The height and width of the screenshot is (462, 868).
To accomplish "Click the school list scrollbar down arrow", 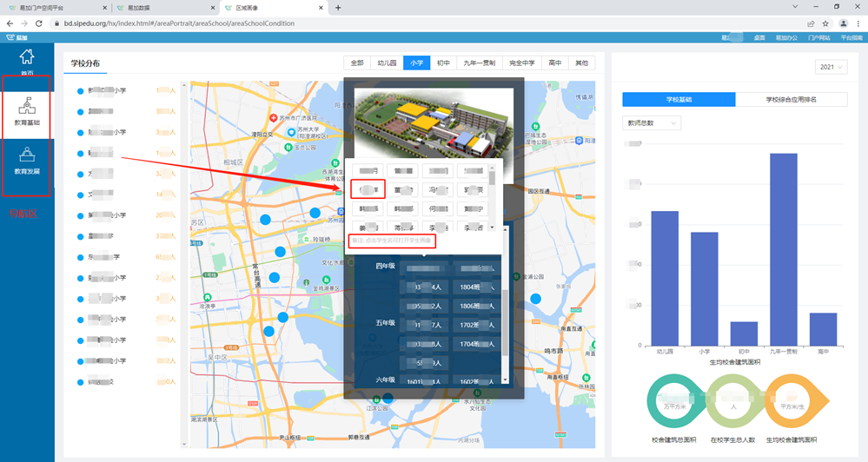I will click(x=184, y=444).
